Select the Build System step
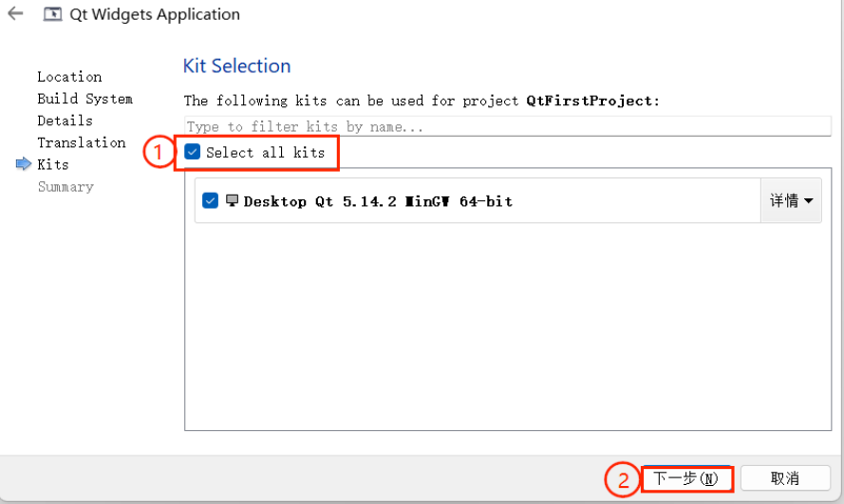 click(85, 99)
